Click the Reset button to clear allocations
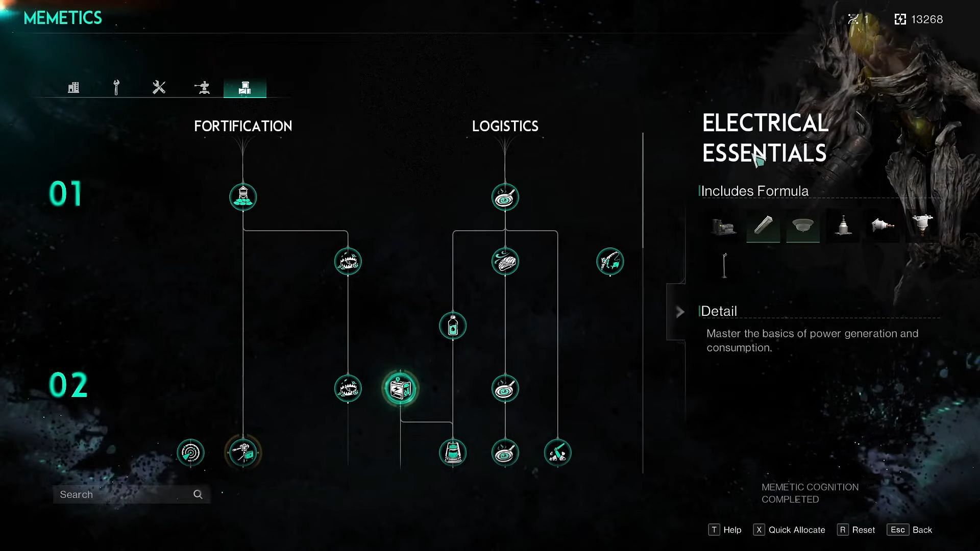Screen dimensions: 980x551 coord(864,530)
